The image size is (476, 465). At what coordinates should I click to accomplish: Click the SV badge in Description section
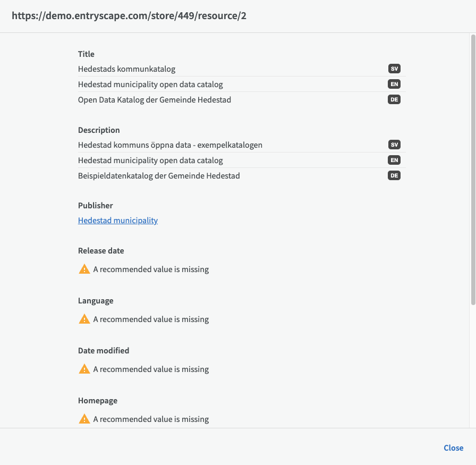[x=394, y=145]
